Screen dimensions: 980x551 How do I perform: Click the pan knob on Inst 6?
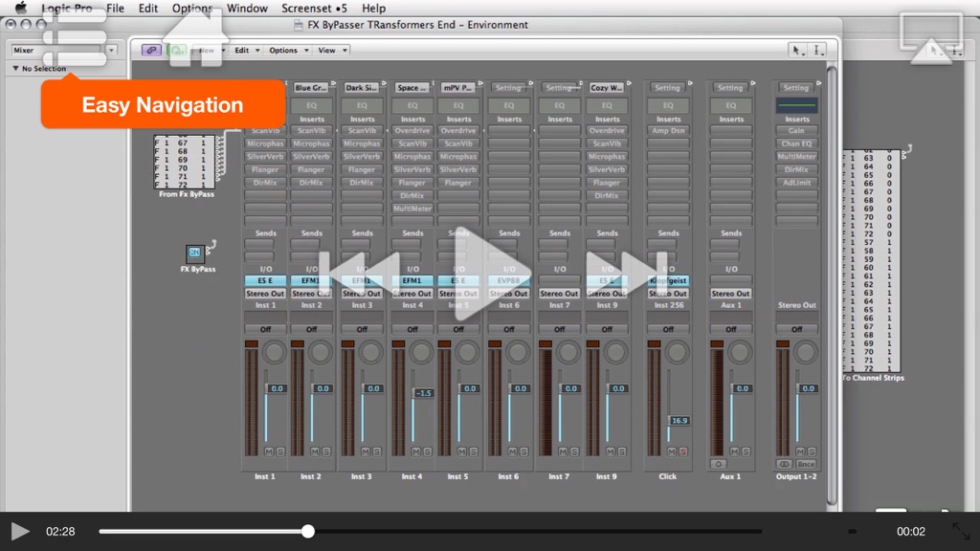[518, 352]
